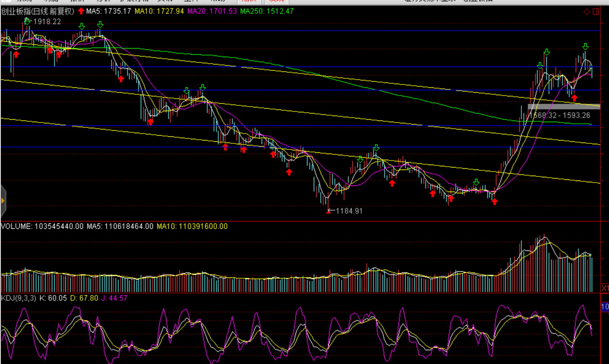Click the red diamond icon at the chart's top-right
The width and height of the screenshot is (609, 364).
[587, 11]
